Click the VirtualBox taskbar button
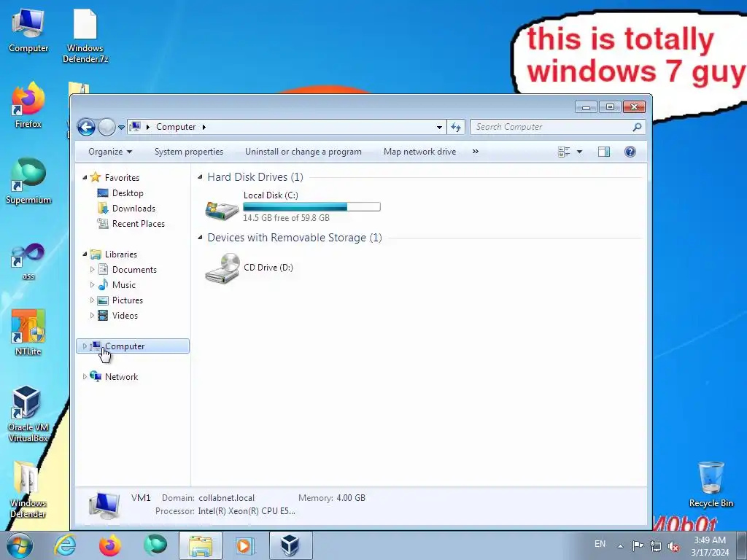Image resolution: width=747 pixels, height=560 pixels. [290, 545]
